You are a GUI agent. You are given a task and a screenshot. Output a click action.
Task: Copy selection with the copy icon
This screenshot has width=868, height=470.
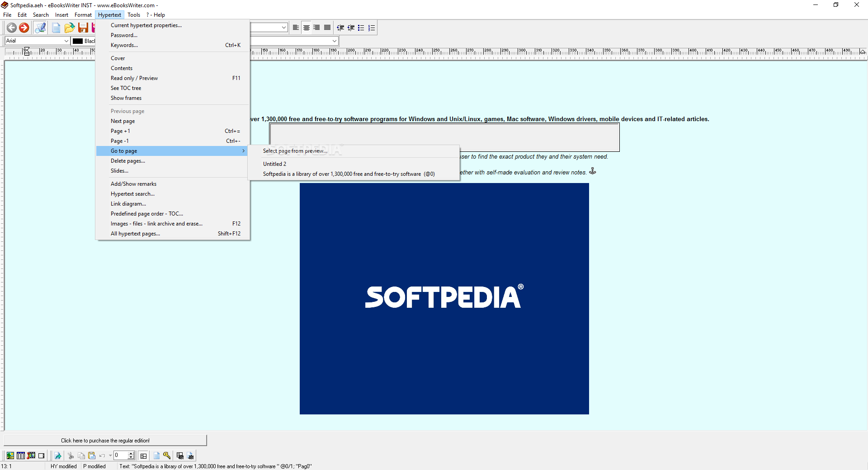tap(81, 456)
